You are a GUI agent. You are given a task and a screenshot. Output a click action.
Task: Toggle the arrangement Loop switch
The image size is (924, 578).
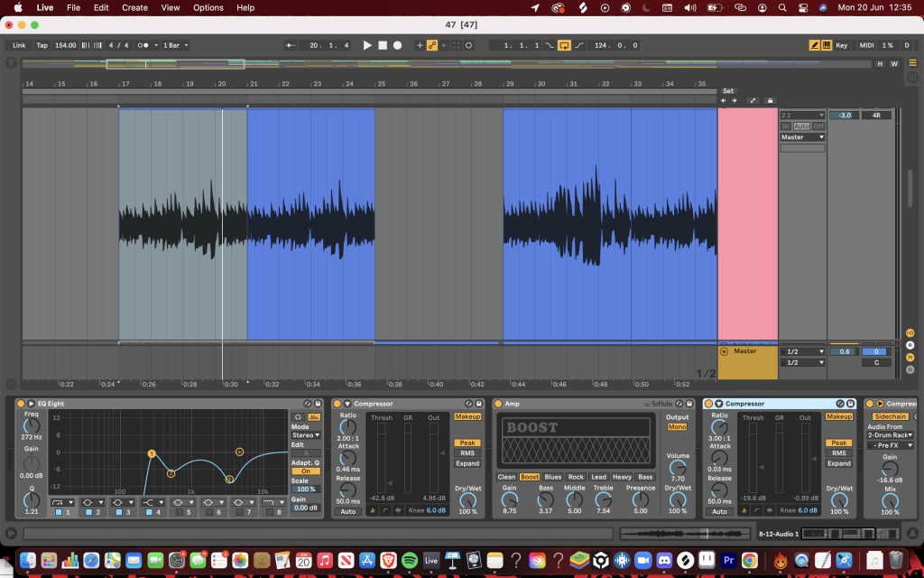click(564, 45)
